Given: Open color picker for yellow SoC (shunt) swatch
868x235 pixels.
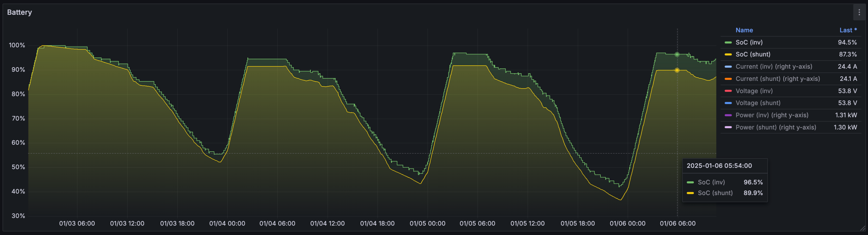Looking at the screenshot, I should (728, 55).
